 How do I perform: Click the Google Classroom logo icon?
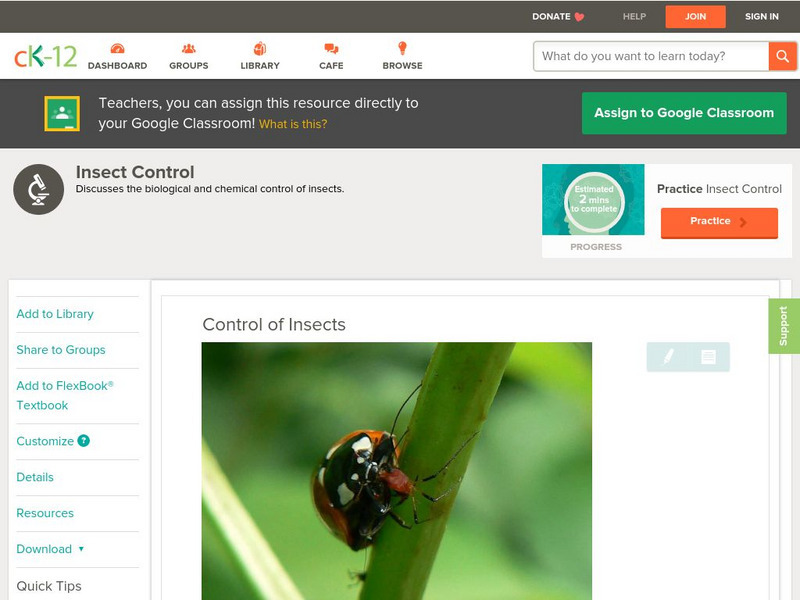pyautogui.click(x=64, y=112)
